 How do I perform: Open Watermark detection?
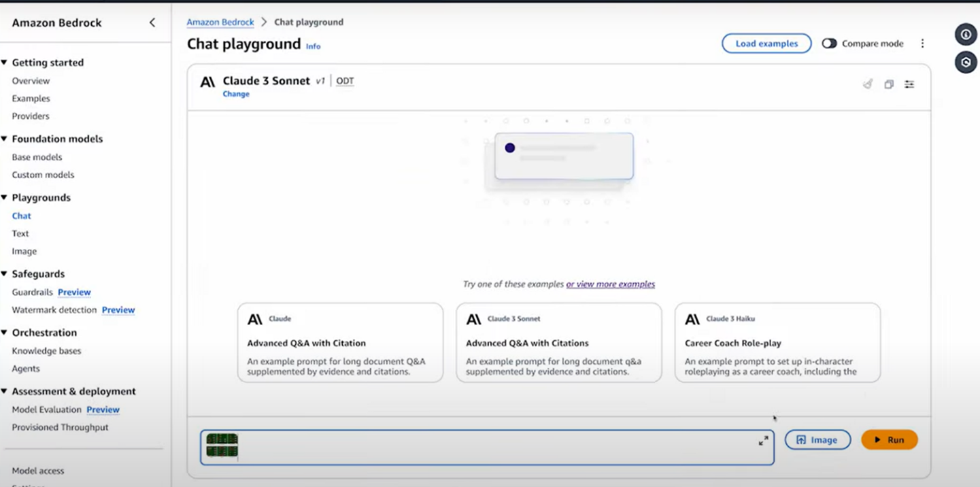point(54,310)
